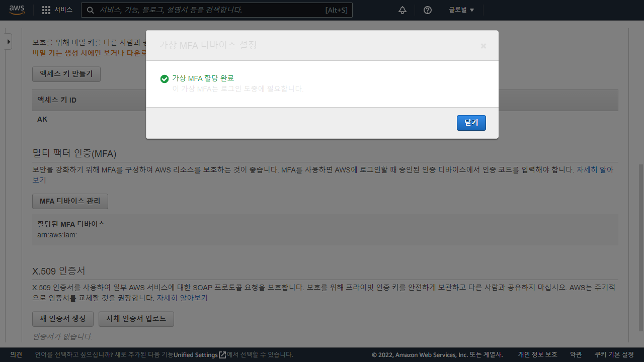
Task: Click the Unified Settings external link icon
Action: pyautogui.click(x=222, y=355)
